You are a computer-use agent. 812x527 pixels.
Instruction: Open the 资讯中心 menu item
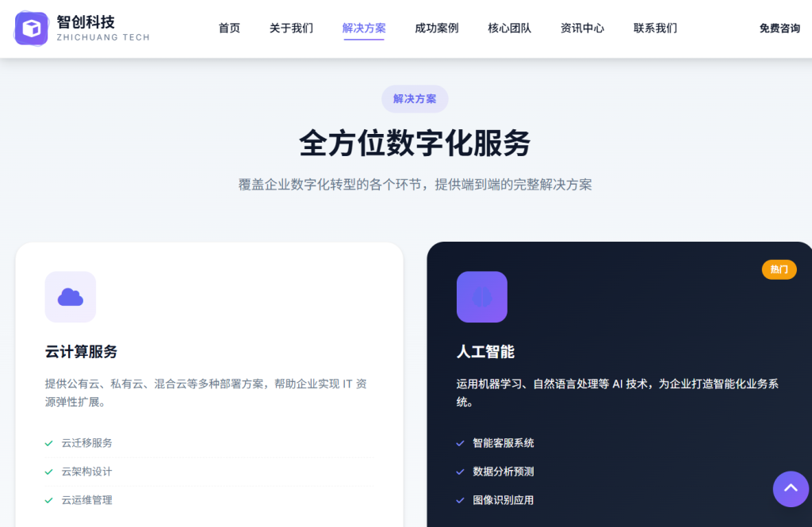coord(582,29)
